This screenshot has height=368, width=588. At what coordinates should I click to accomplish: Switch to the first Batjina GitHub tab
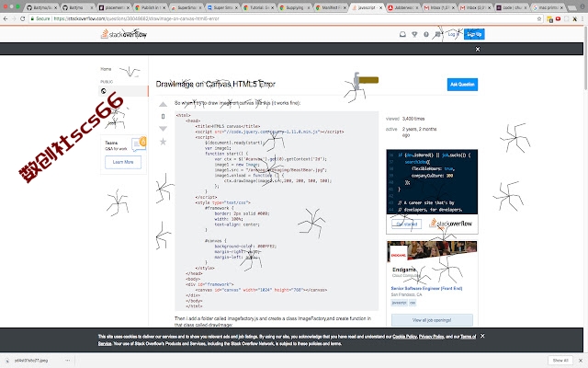(41, 7)
